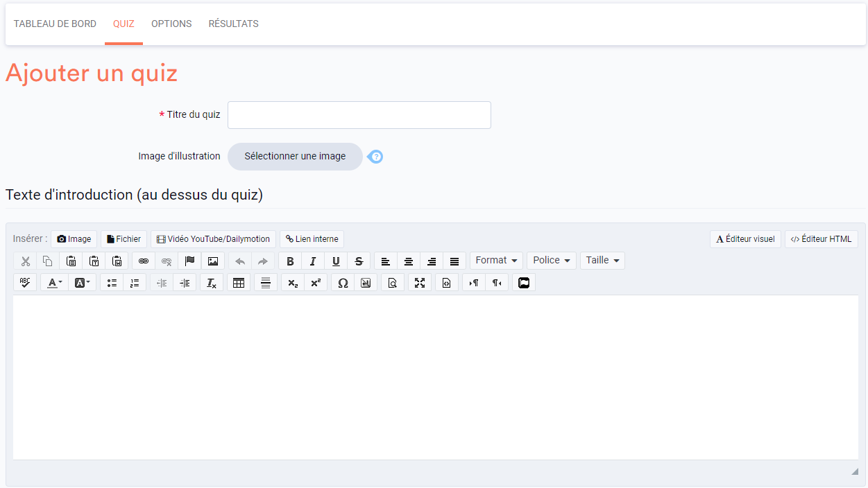
Task: Open the Taille size dropdown
Action: [x=602, y=260]
